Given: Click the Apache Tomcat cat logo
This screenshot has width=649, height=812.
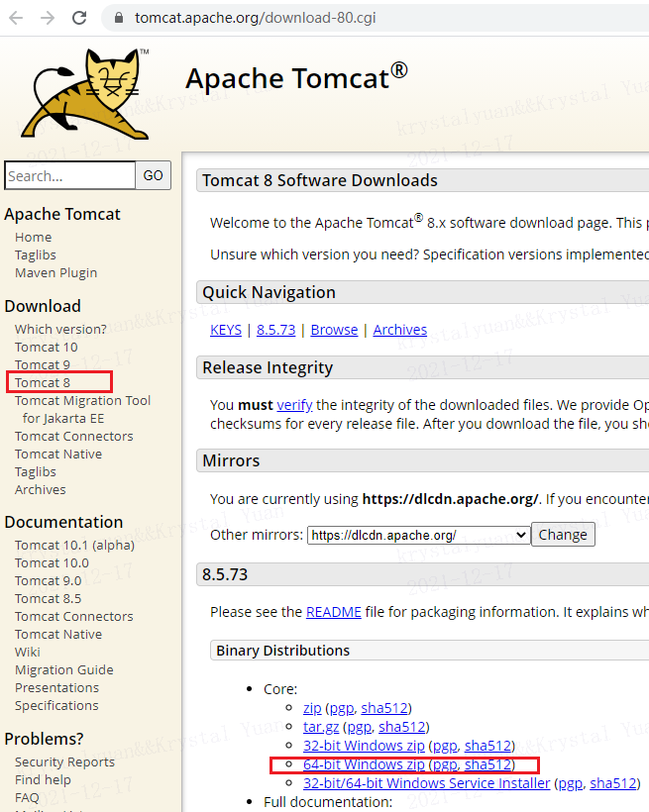Looking at the screenshot, I should (x=86, y=94).
